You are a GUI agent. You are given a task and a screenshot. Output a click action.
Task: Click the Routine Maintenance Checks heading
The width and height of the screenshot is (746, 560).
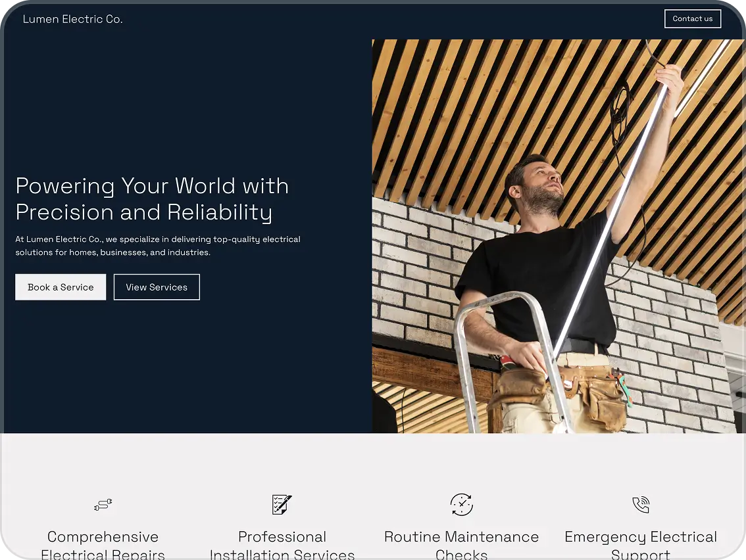tap(461, 544)
